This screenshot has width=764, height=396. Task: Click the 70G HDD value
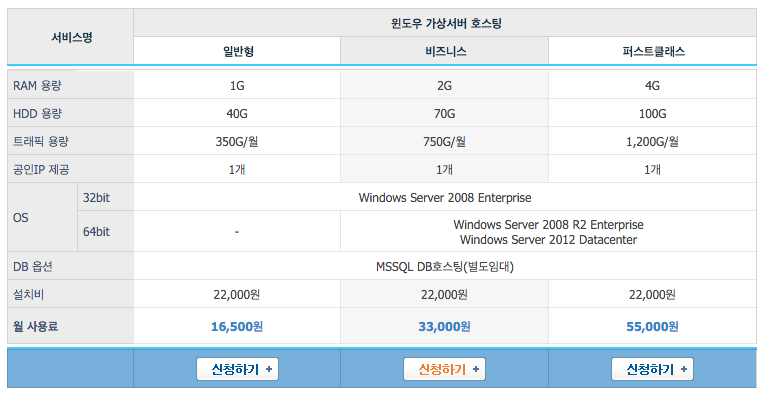[444, 113]
